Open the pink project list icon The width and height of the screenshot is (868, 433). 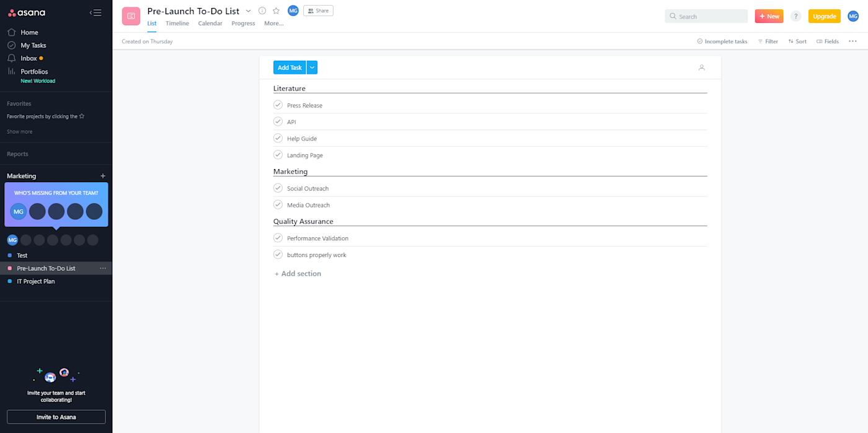131,16
